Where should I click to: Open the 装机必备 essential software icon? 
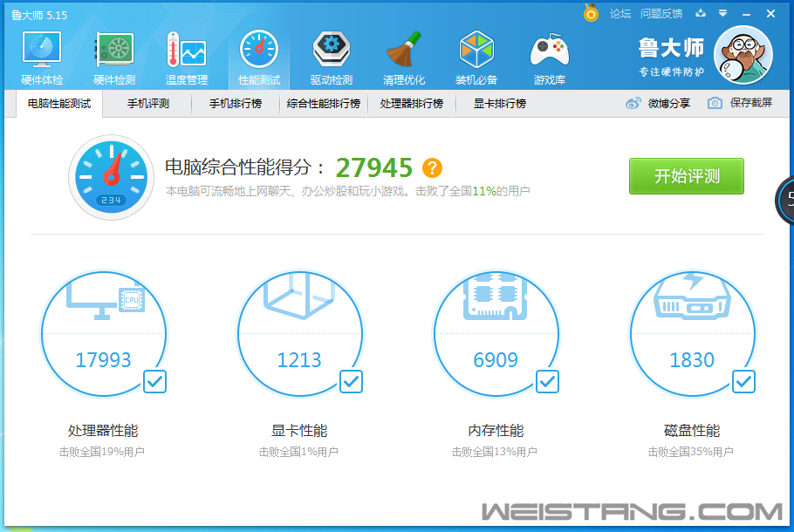[476, 58]
